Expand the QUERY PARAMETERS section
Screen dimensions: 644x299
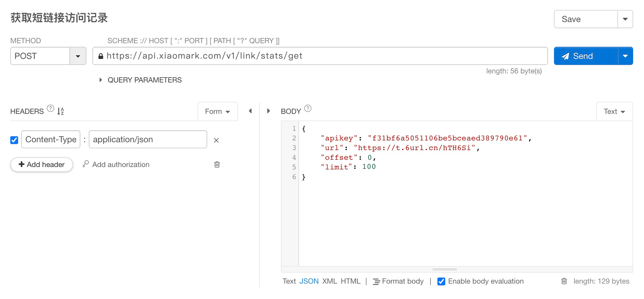click(x=101, y=80)
